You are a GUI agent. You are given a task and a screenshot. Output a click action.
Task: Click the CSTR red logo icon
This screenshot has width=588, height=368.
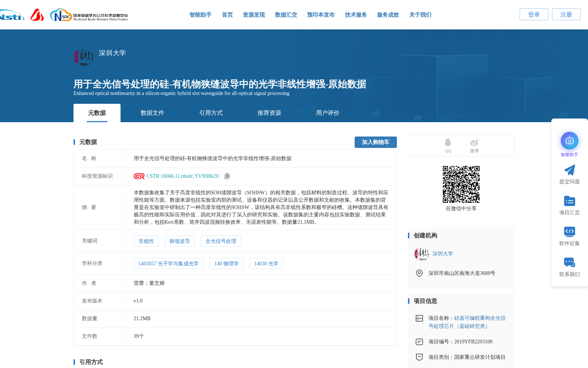[x=139, y=176]
